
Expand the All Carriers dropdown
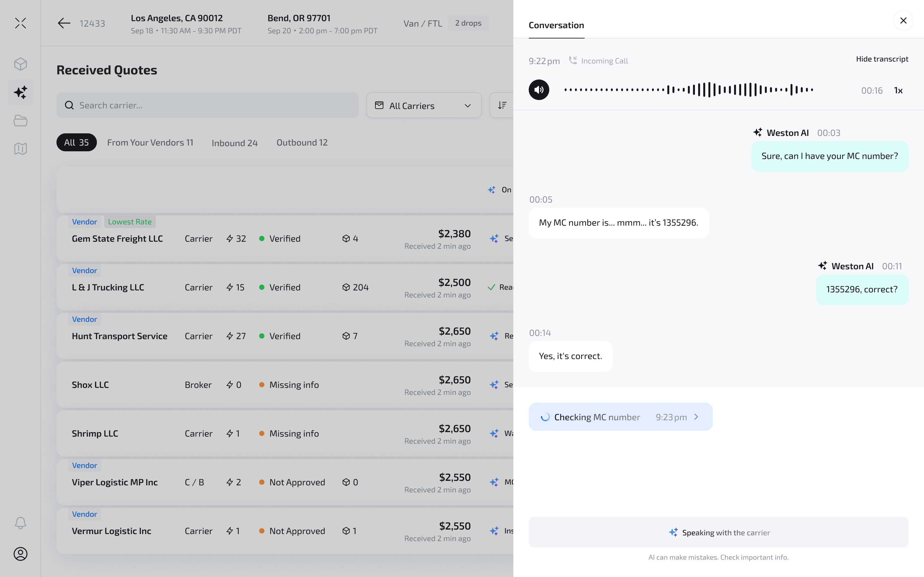coord(424,106)
